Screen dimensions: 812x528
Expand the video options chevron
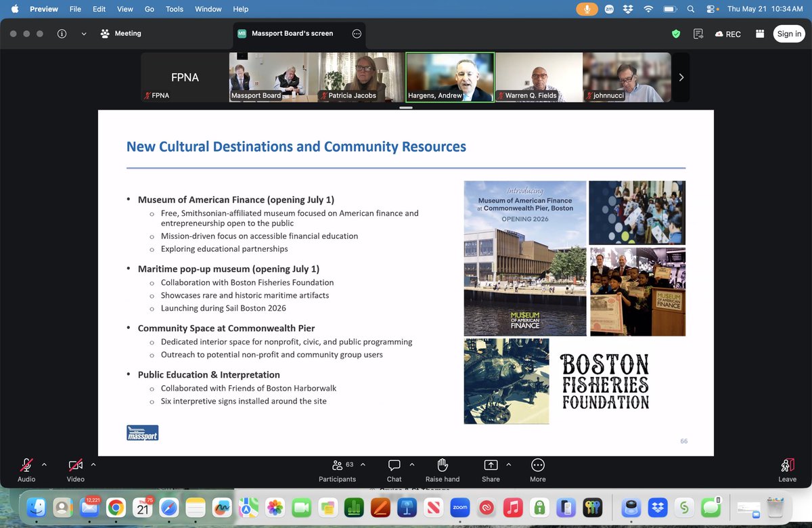pyautogui.click(x=93, y=464)
